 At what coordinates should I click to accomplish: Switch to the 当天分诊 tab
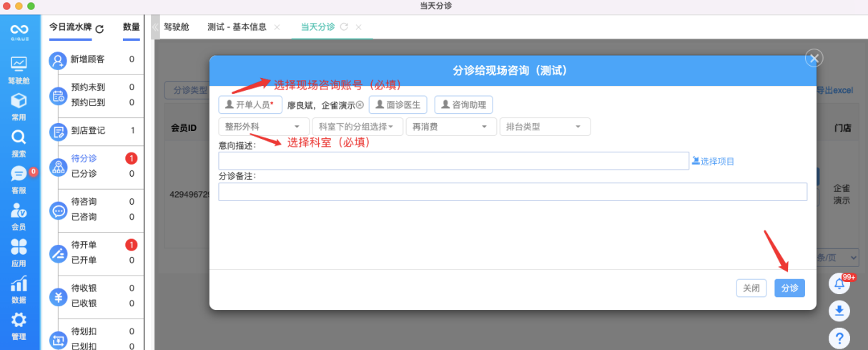[x=317, y=27]
